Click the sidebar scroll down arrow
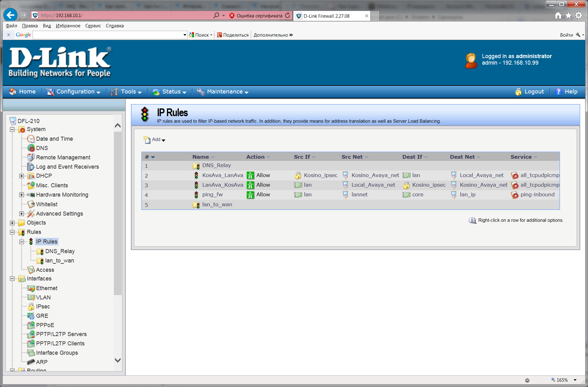 coord(118,360)
